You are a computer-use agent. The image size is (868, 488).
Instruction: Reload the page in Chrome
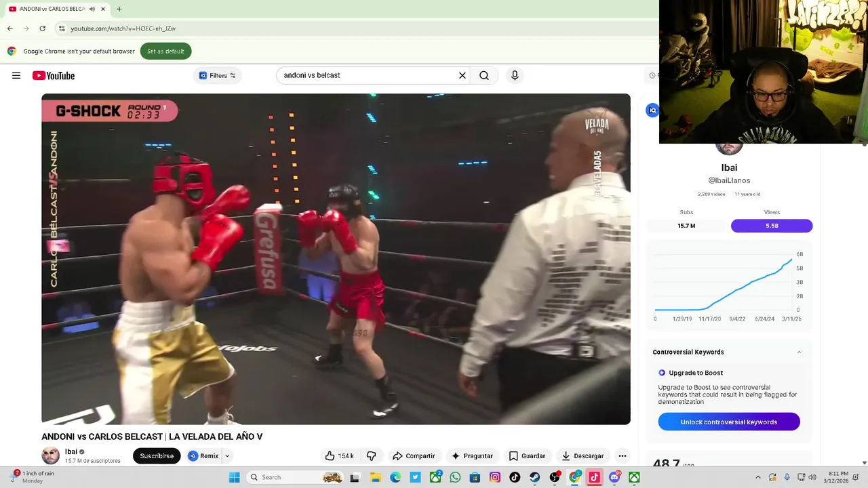[42, 28]
